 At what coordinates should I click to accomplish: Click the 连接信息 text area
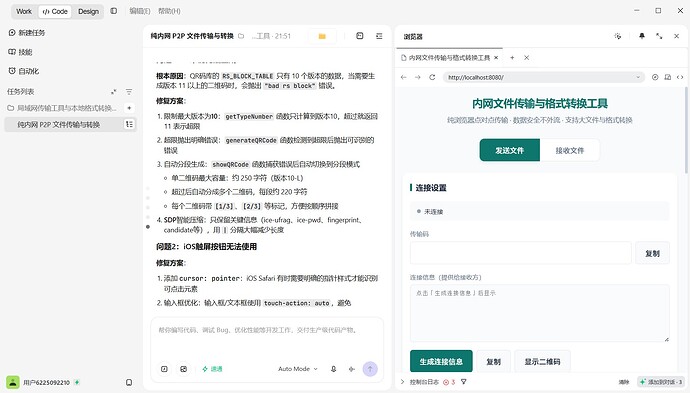pyautogui.click(x=540, y=313)
